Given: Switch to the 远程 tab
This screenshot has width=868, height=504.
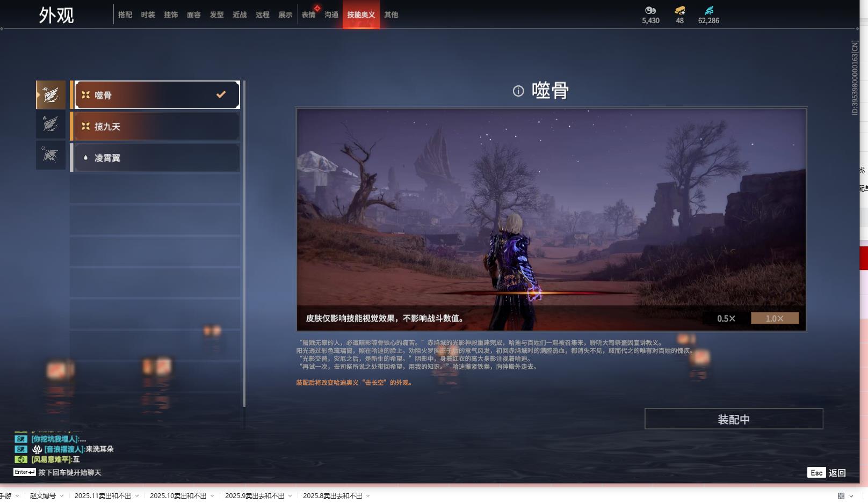Looking at the screenshot, I should coord(263,15).
